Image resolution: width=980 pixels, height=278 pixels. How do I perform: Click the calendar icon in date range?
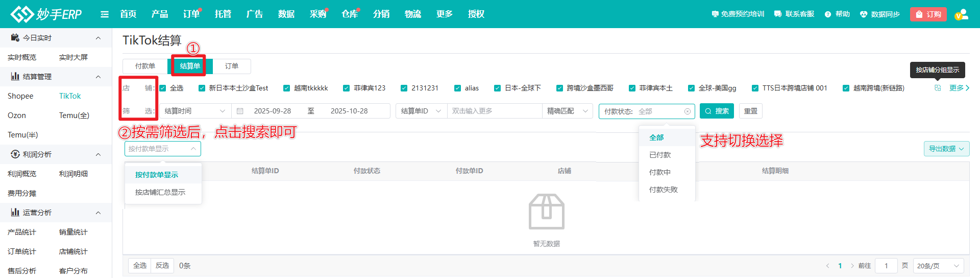coord(240,111)
